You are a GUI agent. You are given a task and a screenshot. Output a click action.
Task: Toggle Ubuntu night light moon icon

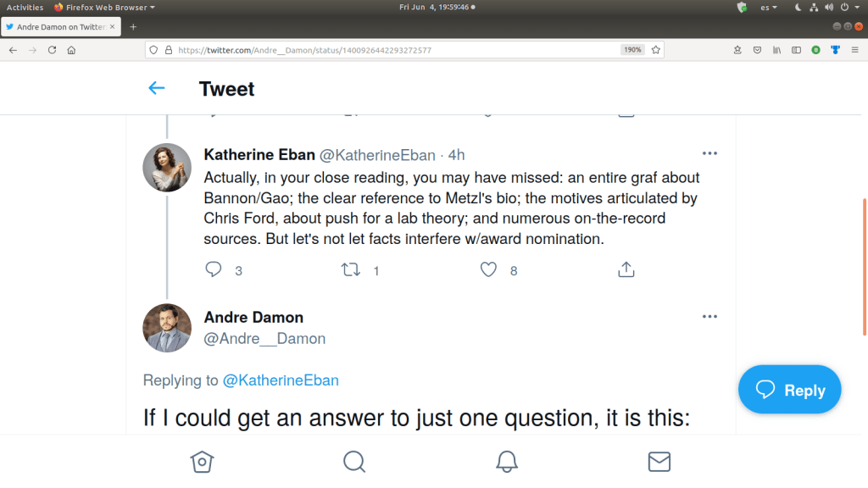point(798,8)
